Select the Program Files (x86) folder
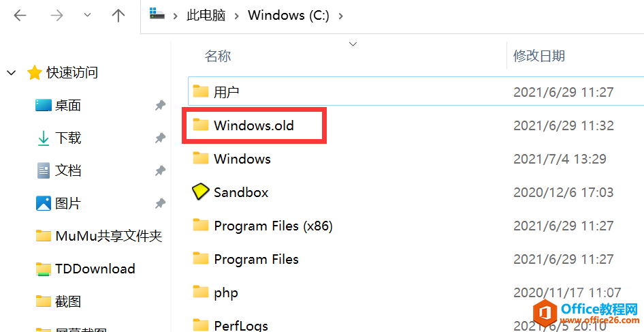The image size is (644, 332). tap(272, 226)
